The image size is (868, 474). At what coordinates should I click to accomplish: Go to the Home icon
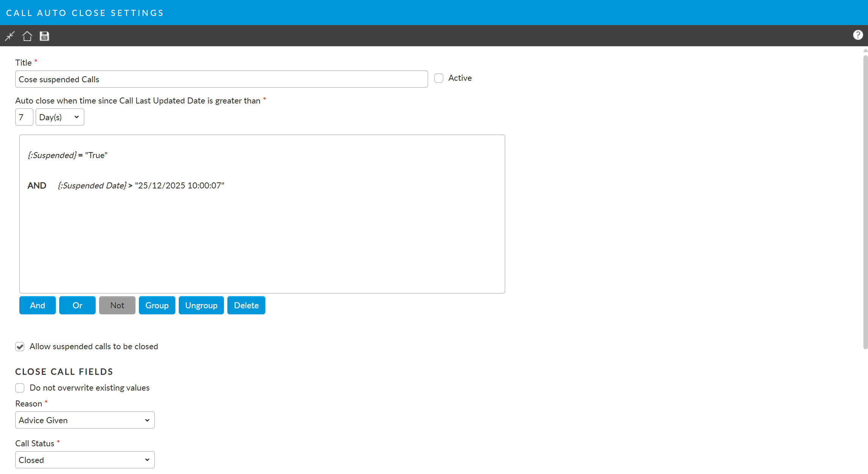(27, 36)
